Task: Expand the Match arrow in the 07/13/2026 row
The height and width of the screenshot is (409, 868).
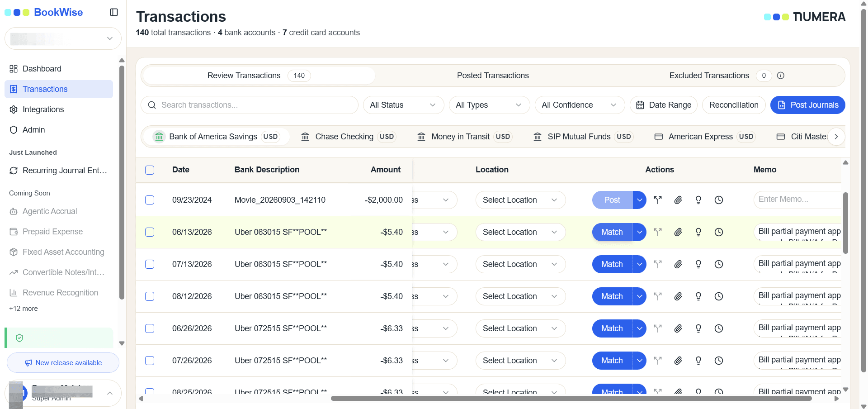Action: click(x=639, y=264)
